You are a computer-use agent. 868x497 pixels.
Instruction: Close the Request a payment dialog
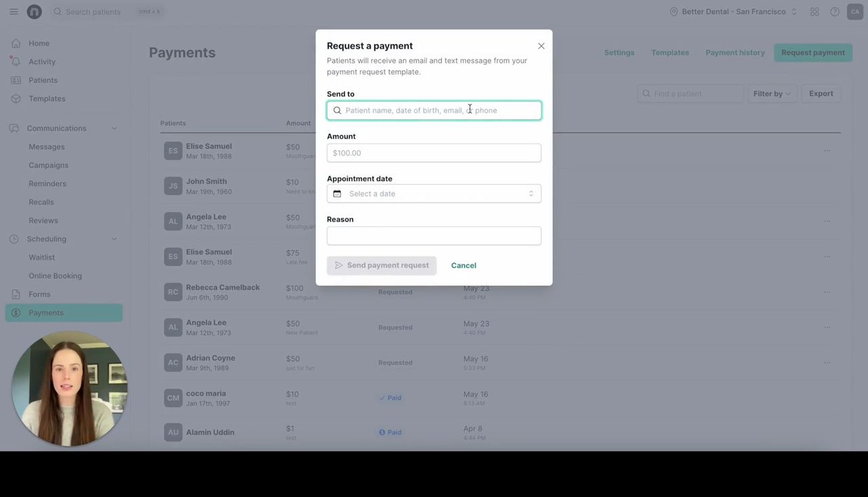541,46
